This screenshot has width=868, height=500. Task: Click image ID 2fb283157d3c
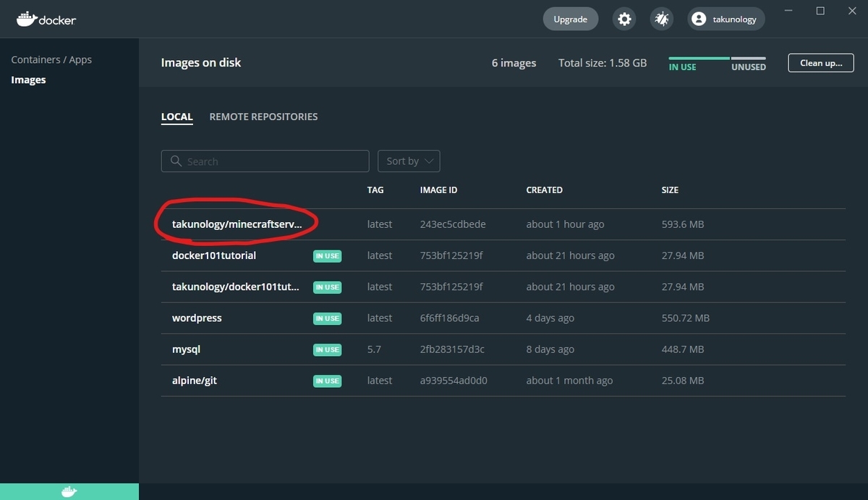click(x=452, y=349)
